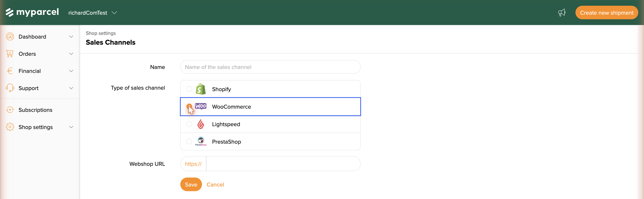644x199 pixels.
Task: Expand the Financial menu chevron
Action: point(71,71)
